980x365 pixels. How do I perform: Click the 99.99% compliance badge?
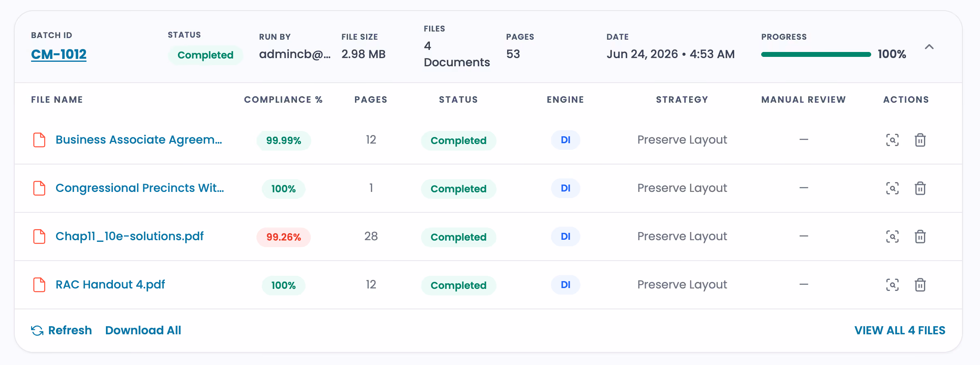click(283, 140)
